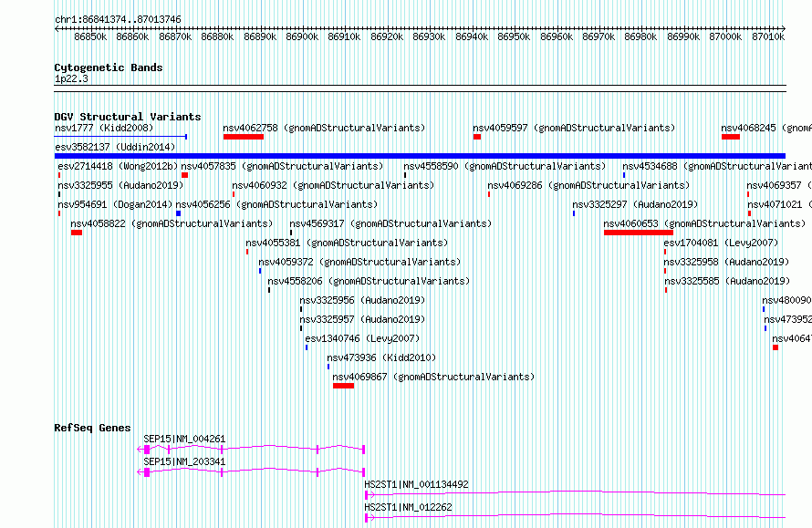Click the 86950k ruler tick label
This screenshot has width=812, height=528.
(x=514, y=36)
